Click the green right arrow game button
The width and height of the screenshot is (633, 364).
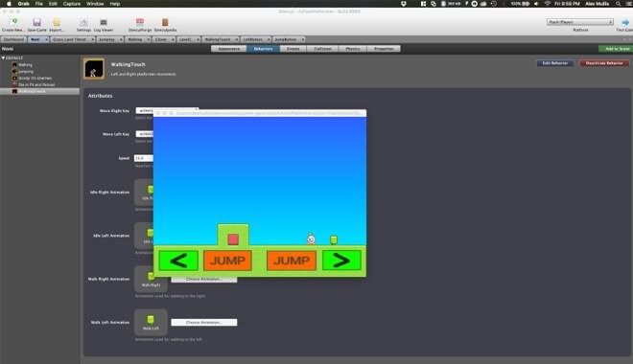(x=341, y=261)
